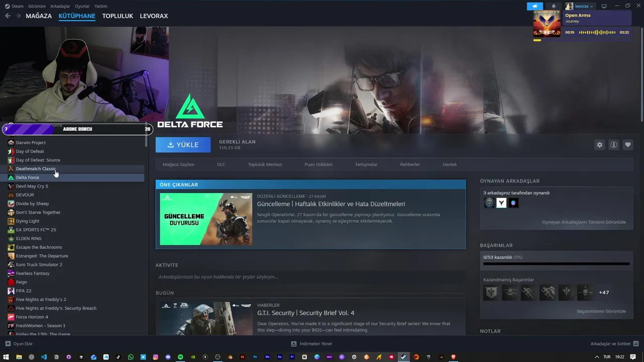Click the first friend avatar in Oynayan Arkadaşlar

coord(489,203)
